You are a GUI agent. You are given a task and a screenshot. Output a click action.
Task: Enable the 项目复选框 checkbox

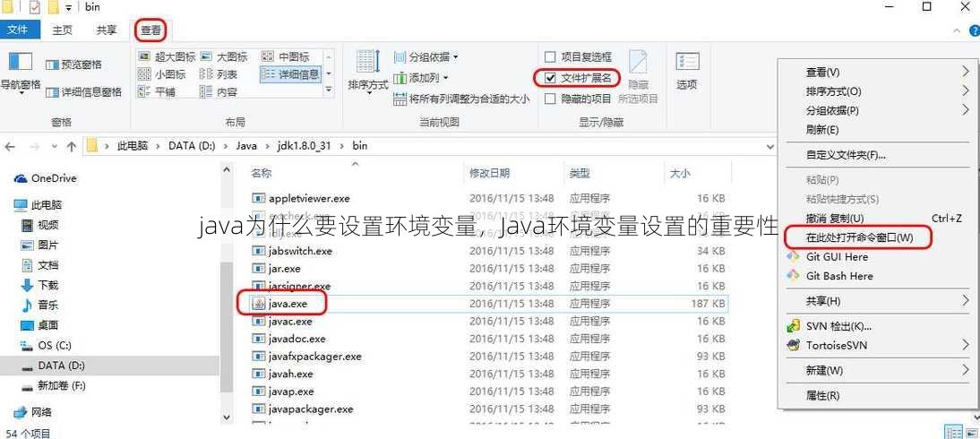550,57
